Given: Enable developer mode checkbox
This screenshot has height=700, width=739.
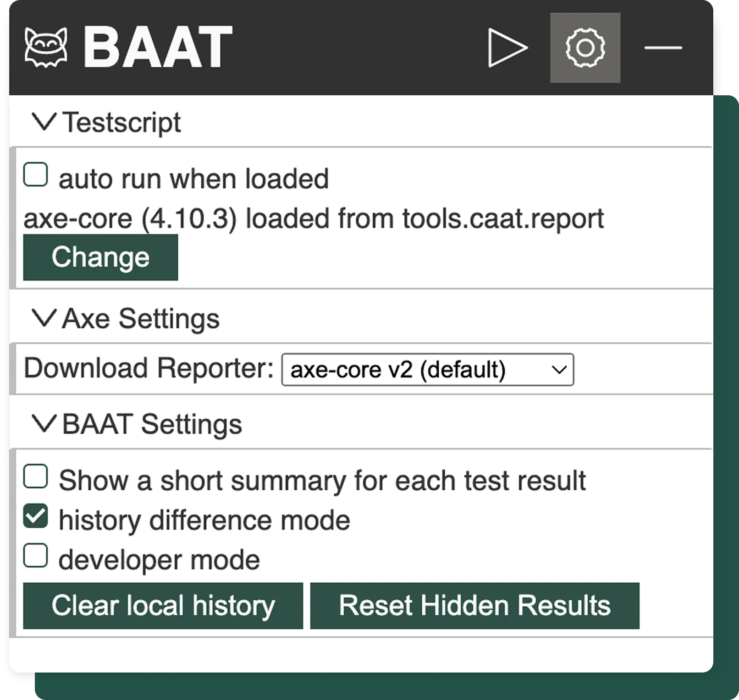Looking at the screenshot, I should pyautogui.click(x=36, y=556).
